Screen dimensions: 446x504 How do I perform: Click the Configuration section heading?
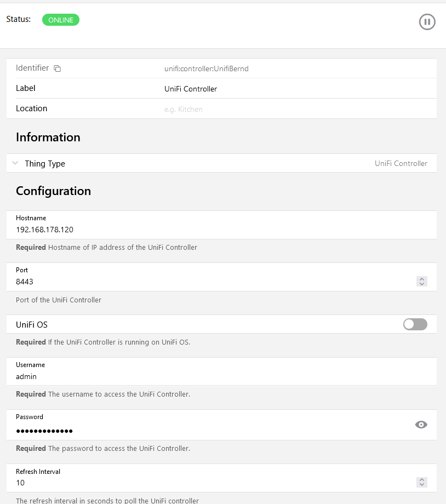click(53, 191)
